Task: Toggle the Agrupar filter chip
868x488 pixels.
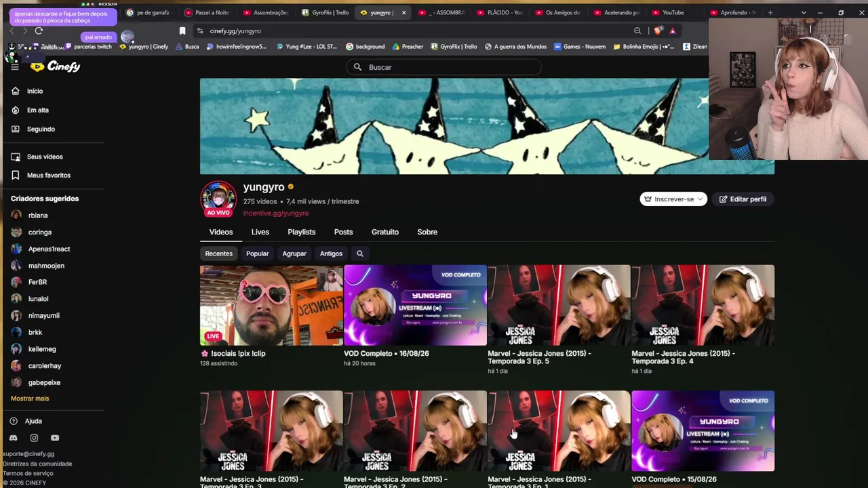Action: coord(294,253)
